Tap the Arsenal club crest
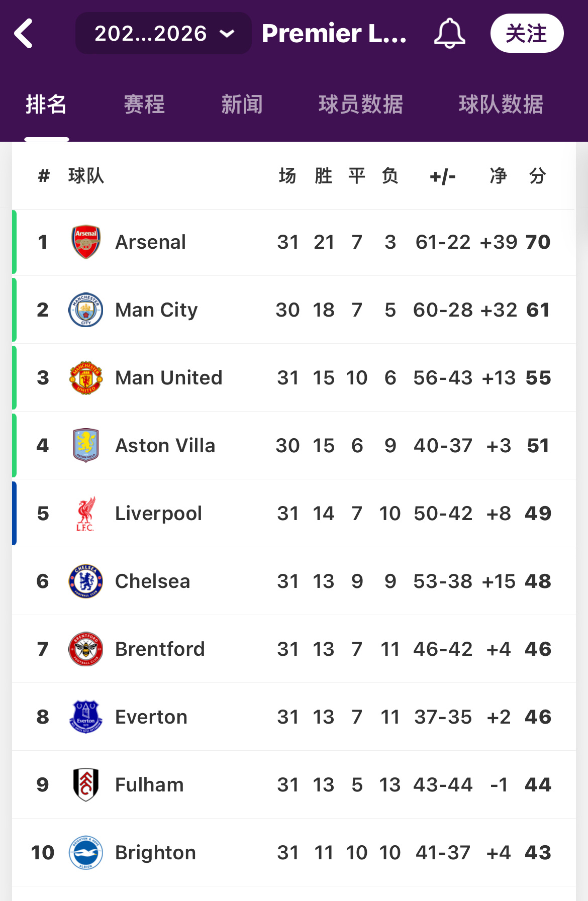Image resolution: width=588 pixels, height=901 pixels. click(86, 242)
